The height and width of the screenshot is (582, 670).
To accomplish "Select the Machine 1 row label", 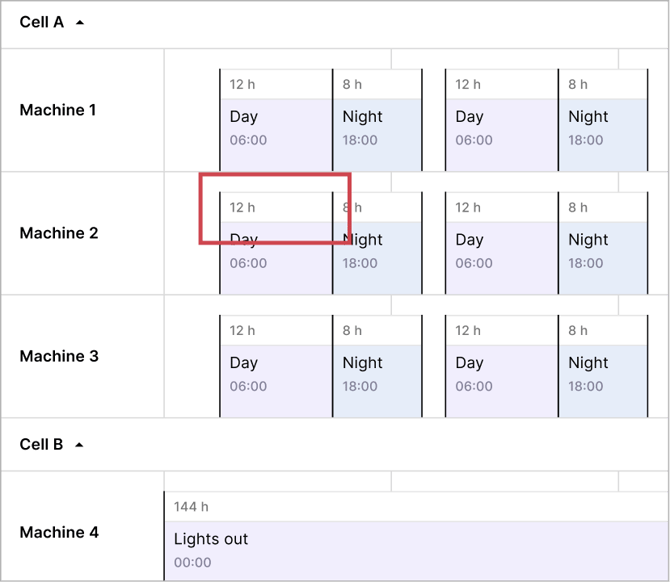I will [x=58, y=110].
